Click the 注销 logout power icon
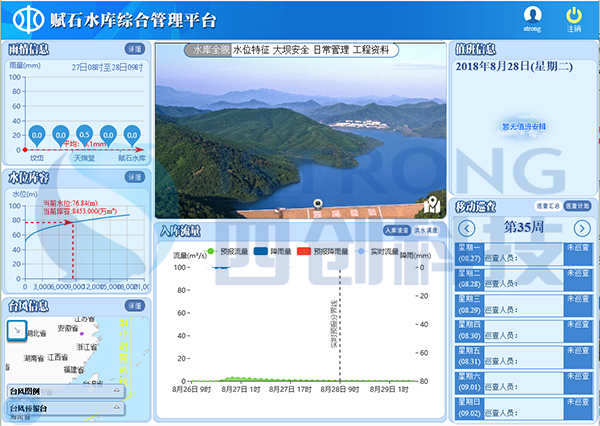600x426 pixels. [573, 14]
